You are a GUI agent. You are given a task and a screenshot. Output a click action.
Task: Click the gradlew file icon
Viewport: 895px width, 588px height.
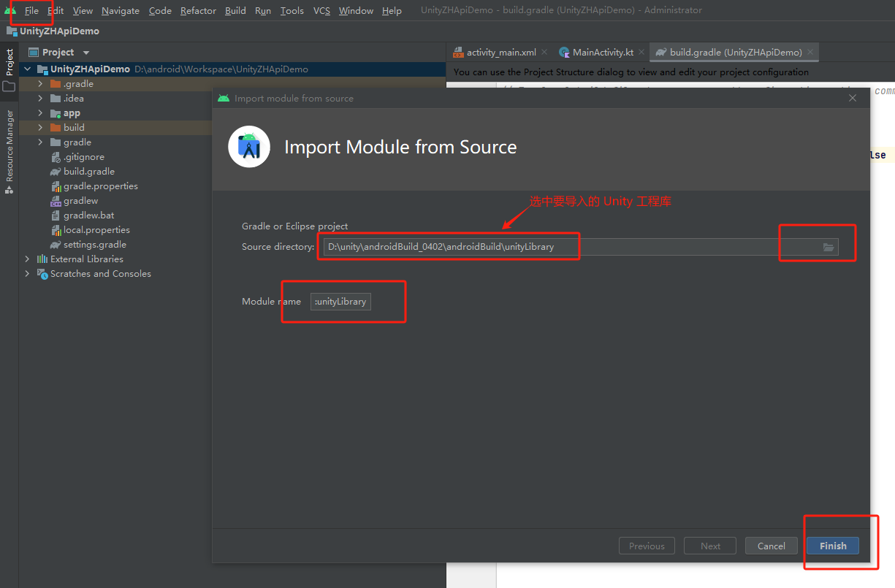[x=56, y=201]
